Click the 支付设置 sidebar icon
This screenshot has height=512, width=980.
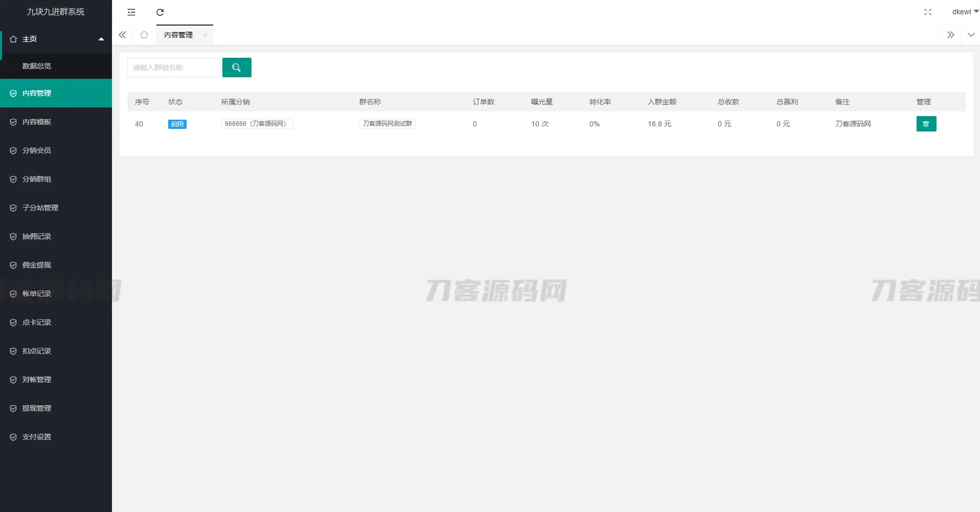click(13, 436)
